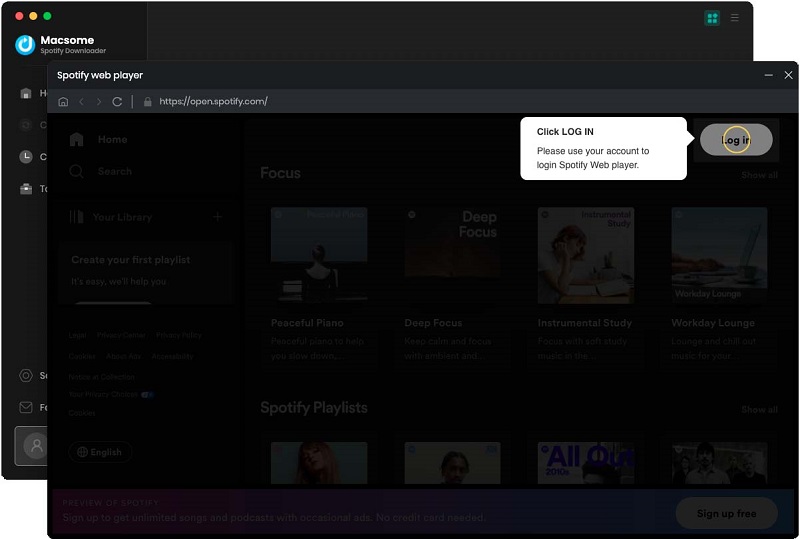Open Macsome settings gear icon

point(26,376)
